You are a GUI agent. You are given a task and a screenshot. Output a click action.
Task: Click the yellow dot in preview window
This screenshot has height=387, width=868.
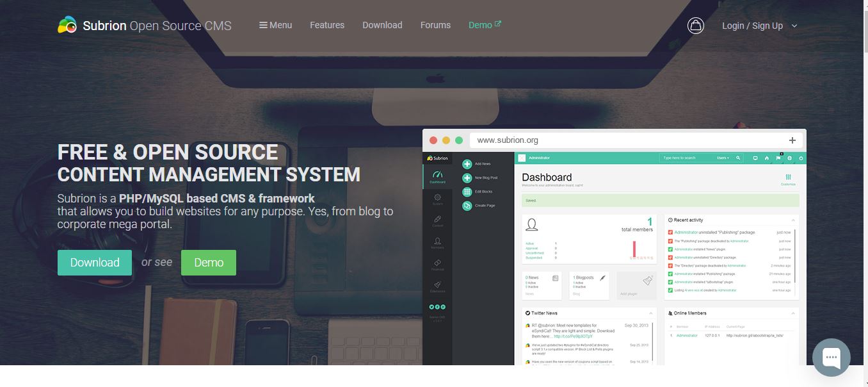tap(446, 140)
